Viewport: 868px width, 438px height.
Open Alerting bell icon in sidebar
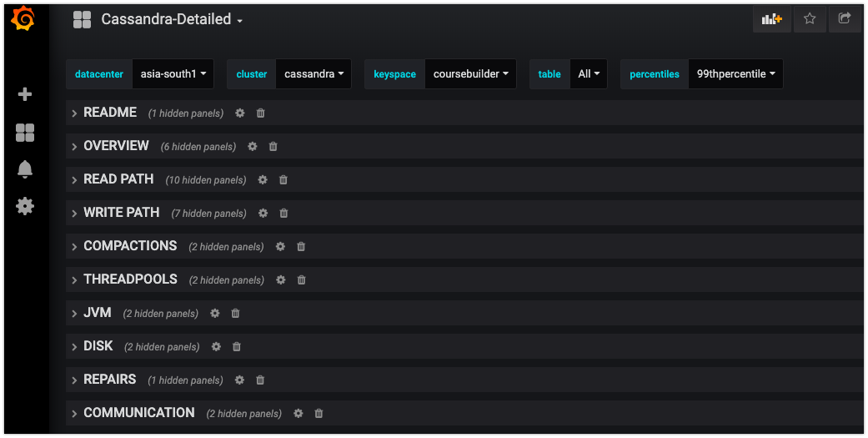pyautogui.click(x=25, y=169)
